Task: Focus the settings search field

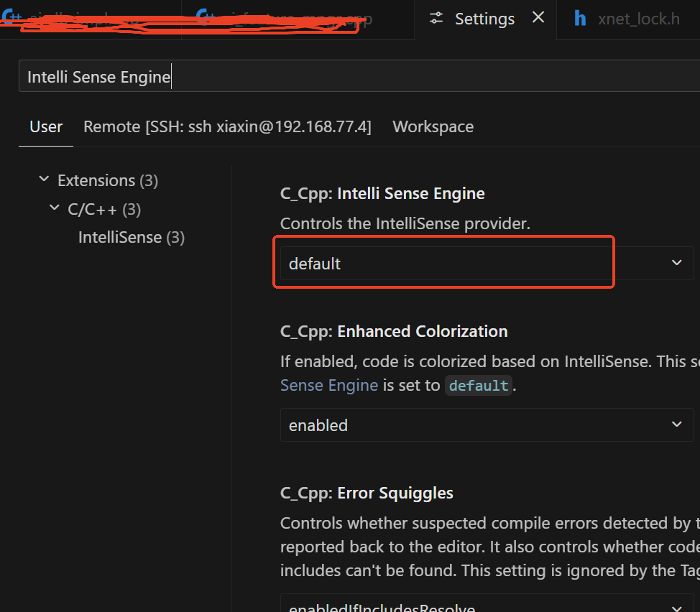Action: [x=359, y=76]
